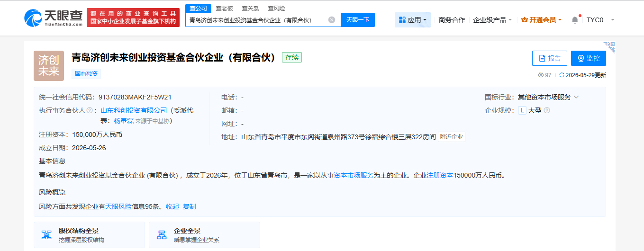The height and width of the screenshot is (251, 644).
Task: Click the 其他资本市场服务 industry text
Action: point(544,97)
